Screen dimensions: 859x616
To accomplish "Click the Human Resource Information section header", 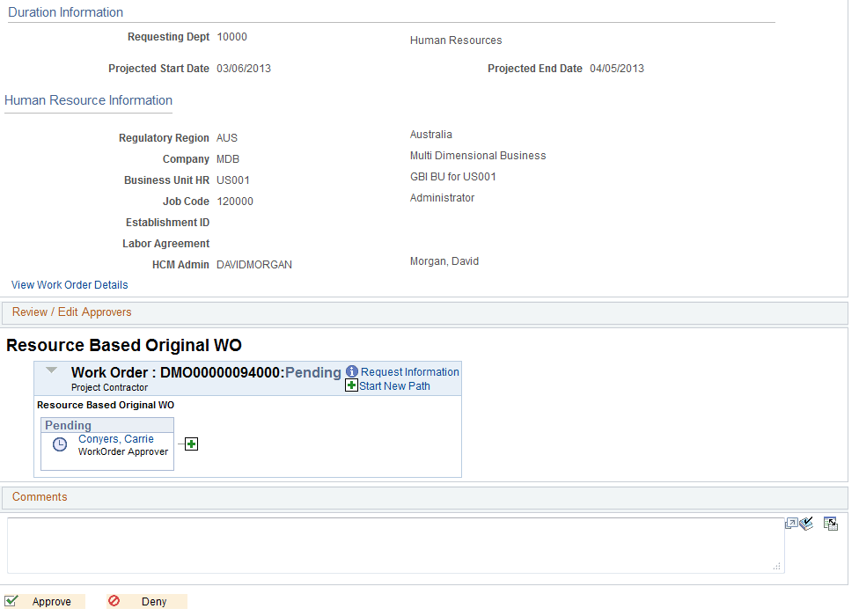I will coord(88,100).
